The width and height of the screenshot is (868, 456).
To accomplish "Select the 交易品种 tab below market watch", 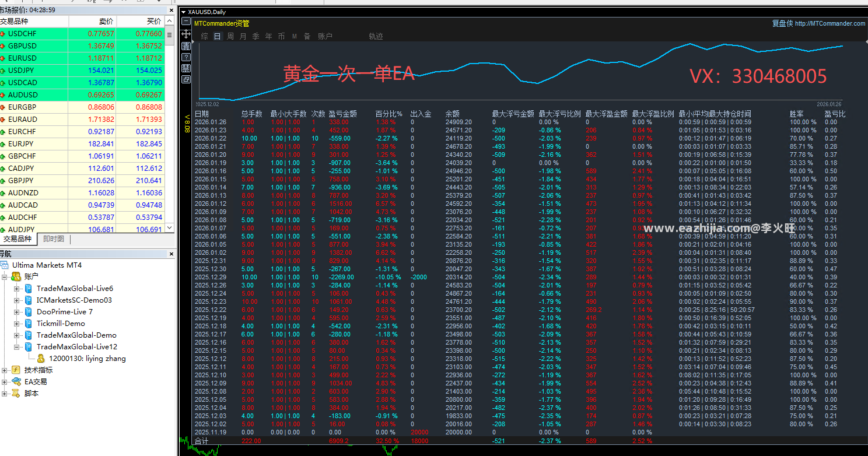I will 18,239.
